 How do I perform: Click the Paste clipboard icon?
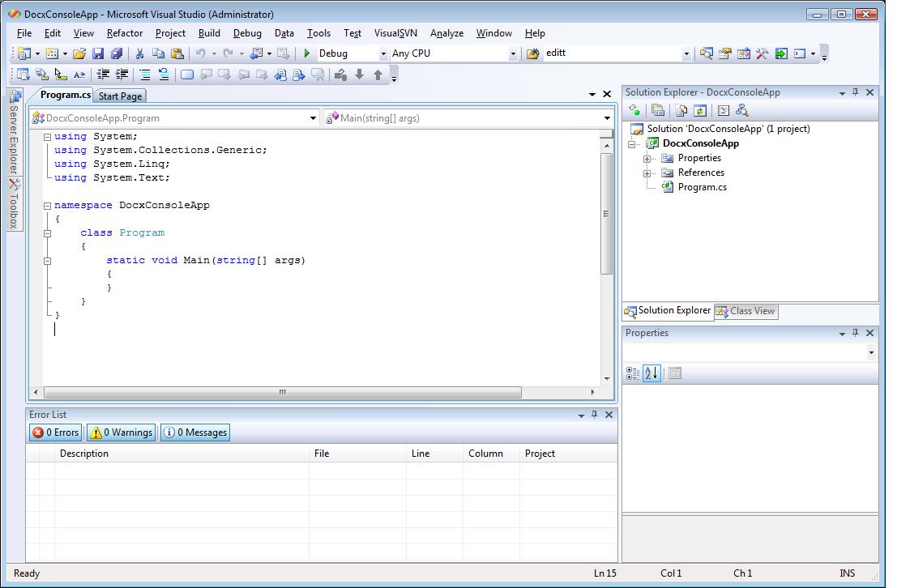(x=177, y=53)
